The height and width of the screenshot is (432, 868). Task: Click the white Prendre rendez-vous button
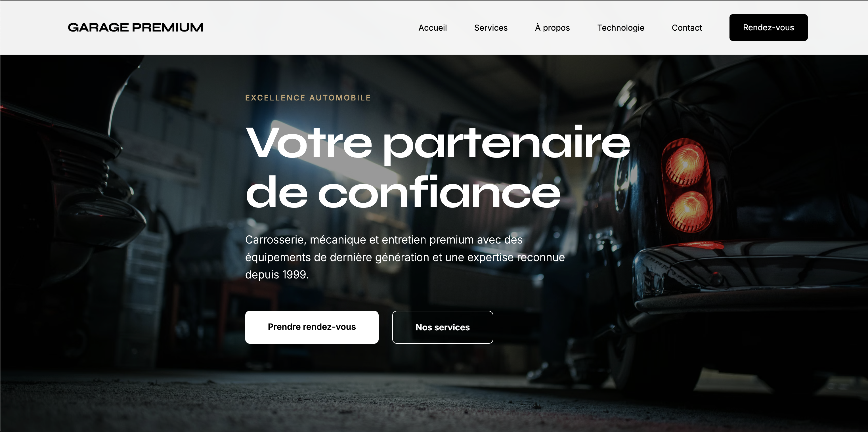[312, 327]
